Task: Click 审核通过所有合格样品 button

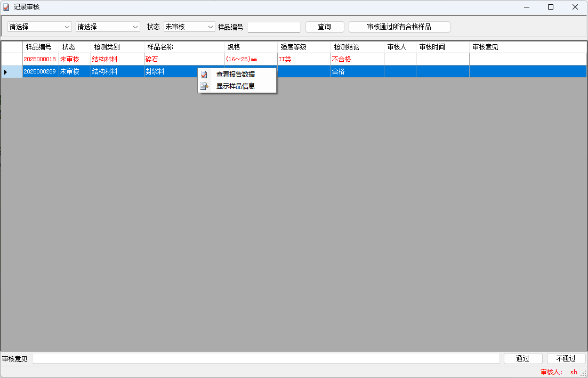Action: pyautogui.click(x=399, y=27)
